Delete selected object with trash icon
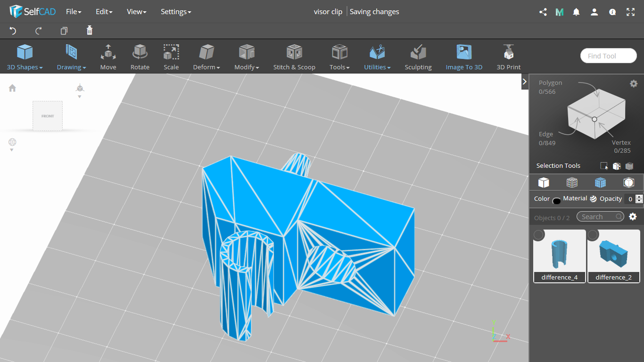The width and height of the screenshot is (644, 362). pos(90,31)
